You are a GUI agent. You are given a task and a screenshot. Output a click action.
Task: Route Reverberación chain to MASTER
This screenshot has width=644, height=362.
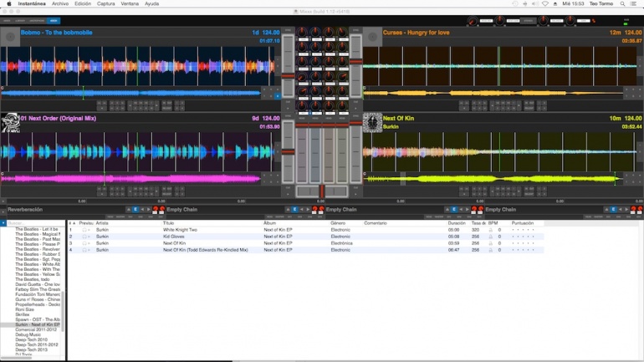pyautogui.click(x=120, y=217)
